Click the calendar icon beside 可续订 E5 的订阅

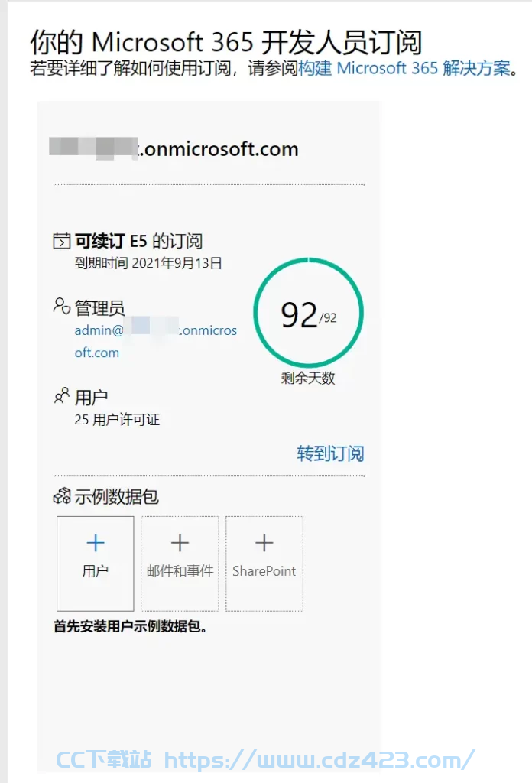[x=61, y=241]
